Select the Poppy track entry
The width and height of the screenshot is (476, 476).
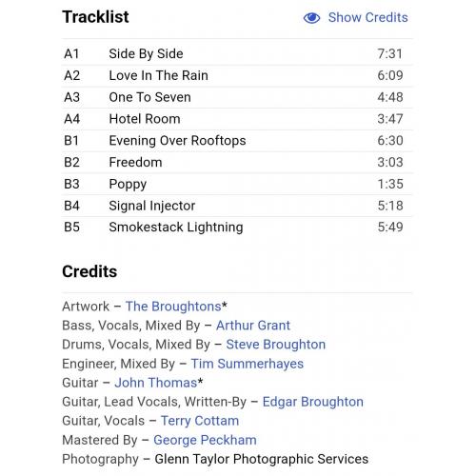pyautogui.click(x=237, y=184)
